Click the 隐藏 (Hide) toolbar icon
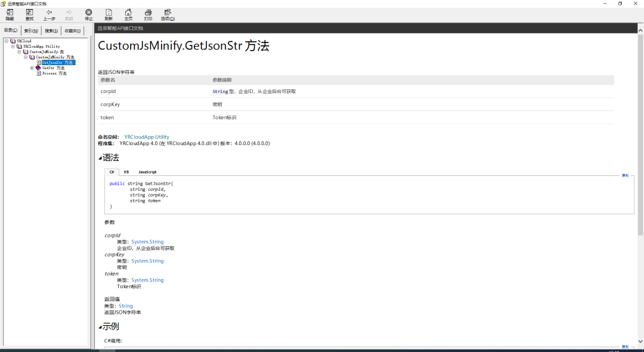 (10, 13)
